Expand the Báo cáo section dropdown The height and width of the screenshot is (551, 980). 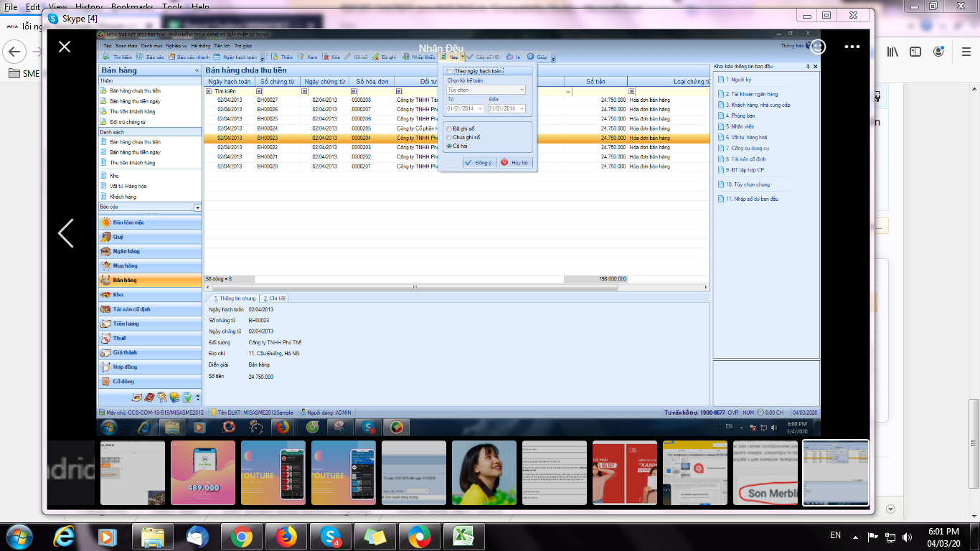click(x=197, y=207)
